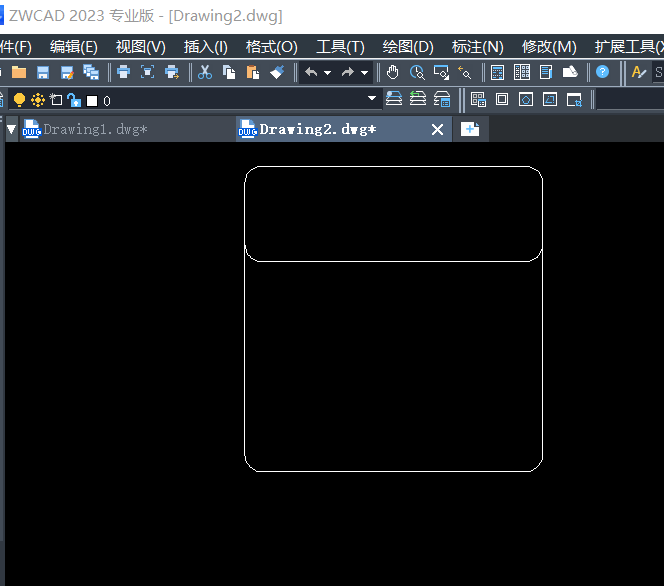Image resolution: width=664 pixels, height=586 pixels.
Task: Click the Clip Viewport icon
Action: point(574,100)
